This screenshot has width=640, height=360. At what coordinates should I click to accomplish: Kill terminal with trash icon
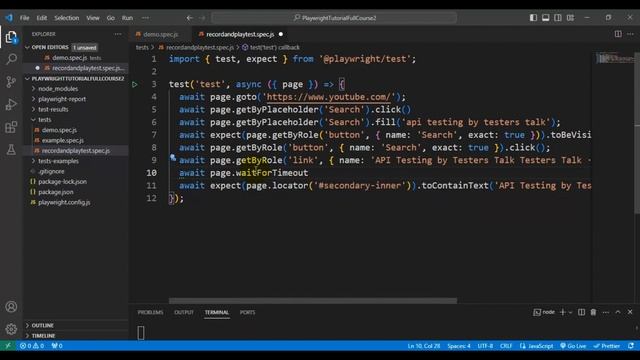pos(593,312)
